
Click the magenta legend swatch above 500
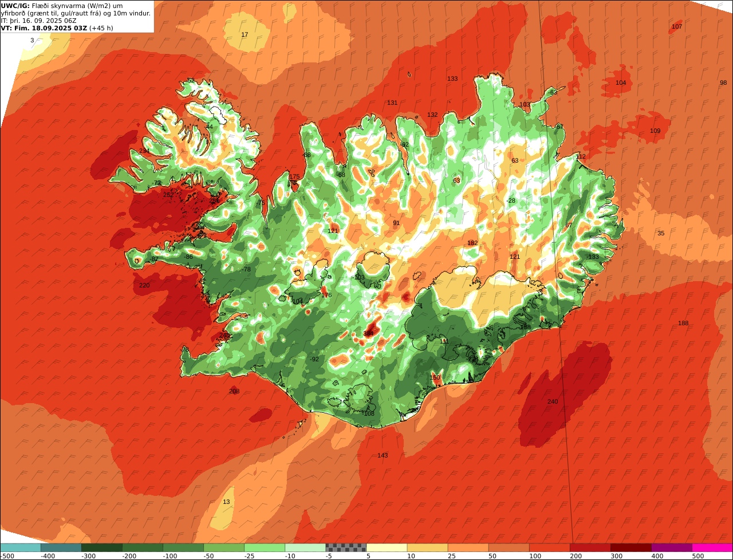point(712,547)
